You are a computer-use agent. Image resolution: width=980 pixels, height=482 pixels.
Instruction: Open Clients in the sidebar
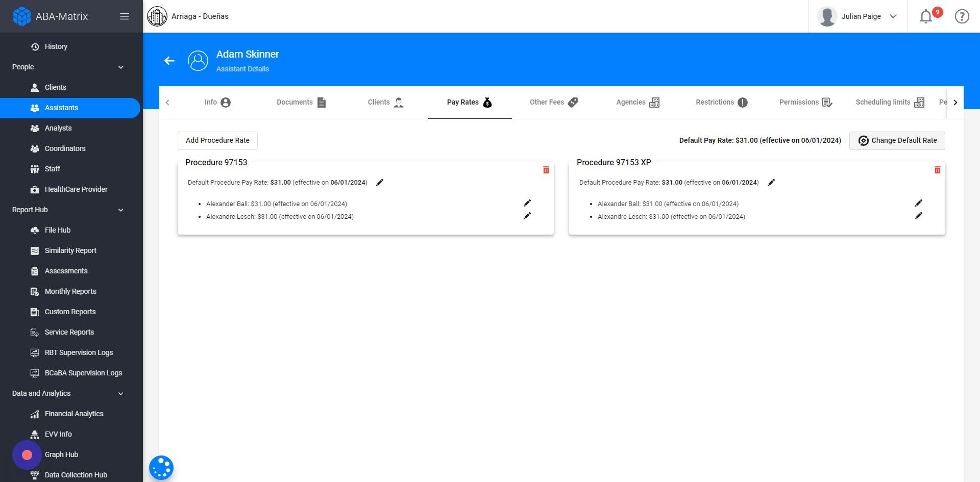pos(56,87)
